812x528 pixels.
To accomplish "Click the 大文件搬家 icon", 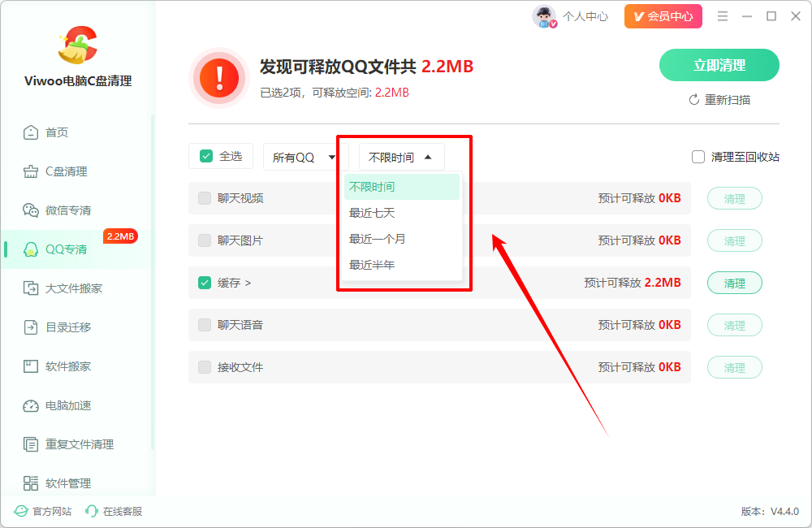I will pos(31,288).
